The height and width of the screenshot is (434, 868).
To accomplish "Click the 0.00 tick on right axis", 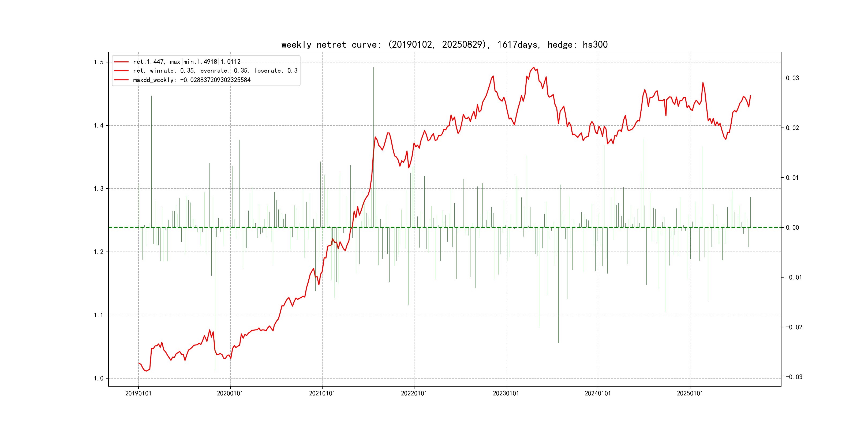I will coord(792,228).
